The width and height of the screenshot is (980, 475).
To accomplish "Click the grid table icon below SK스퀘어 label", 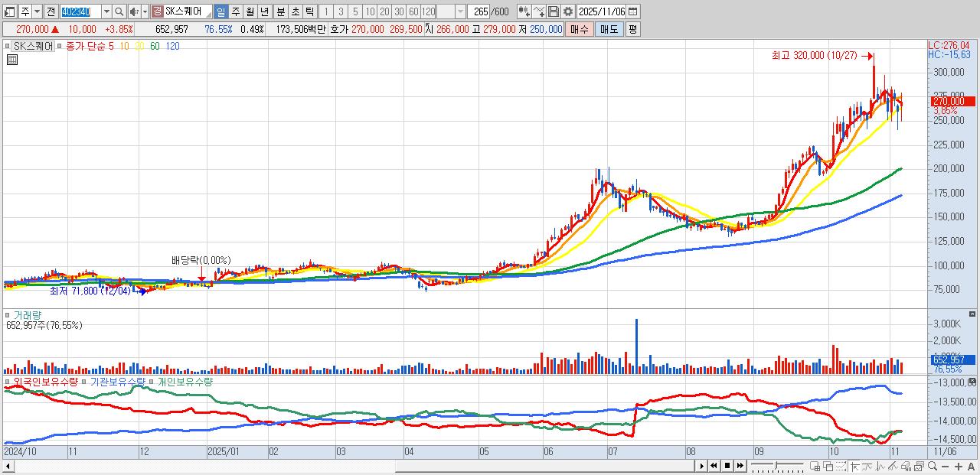I will (x=12, y=60).
